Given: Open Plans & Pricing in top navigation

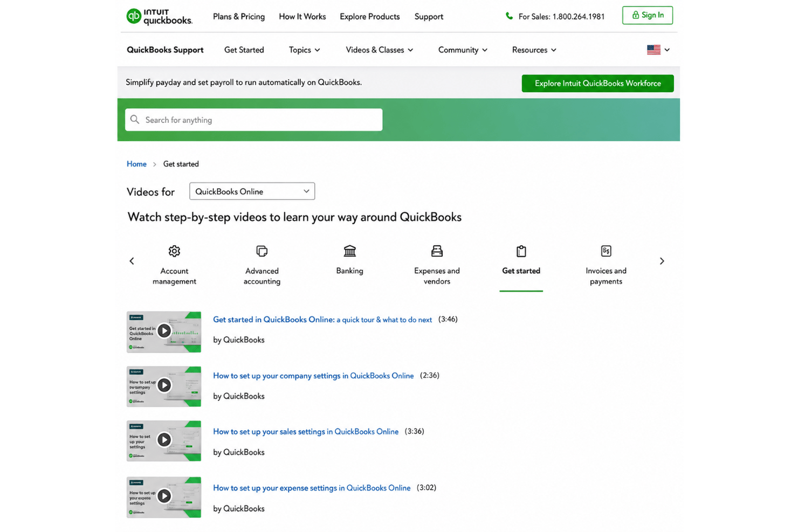Looking at the screenshot, I should point(239,17).
